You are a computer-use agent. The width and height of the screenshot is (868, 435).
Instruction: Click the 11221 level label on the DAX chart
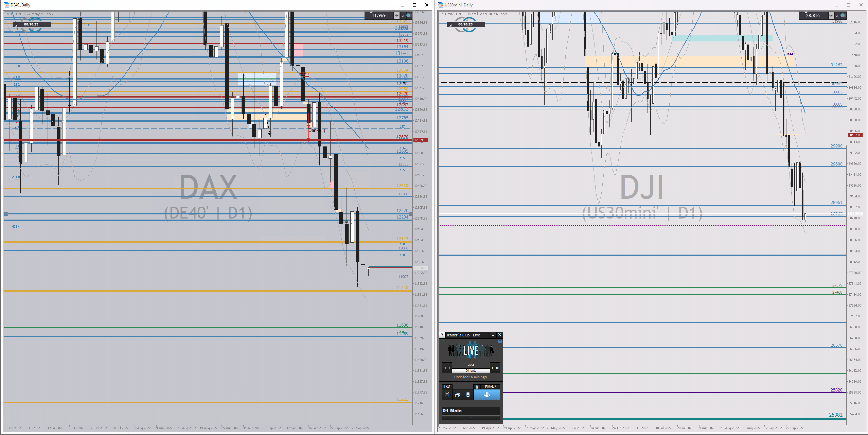coord(402,399)
